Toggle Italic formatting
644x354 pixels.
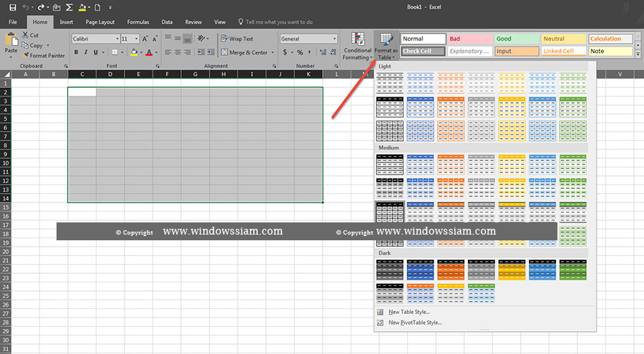pos(86,52)
